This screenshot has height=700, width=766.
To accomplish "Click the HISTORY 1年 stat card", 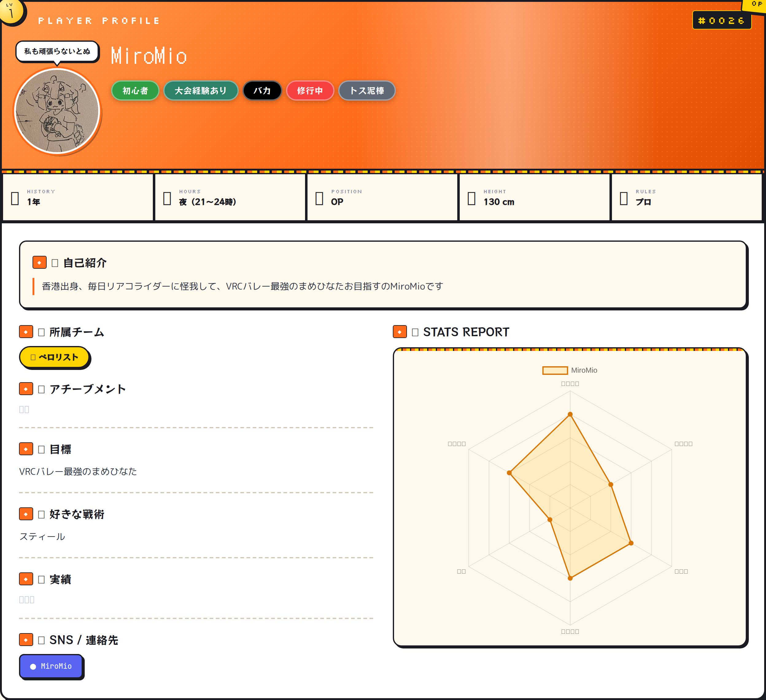I will click(x=78, y=197).
